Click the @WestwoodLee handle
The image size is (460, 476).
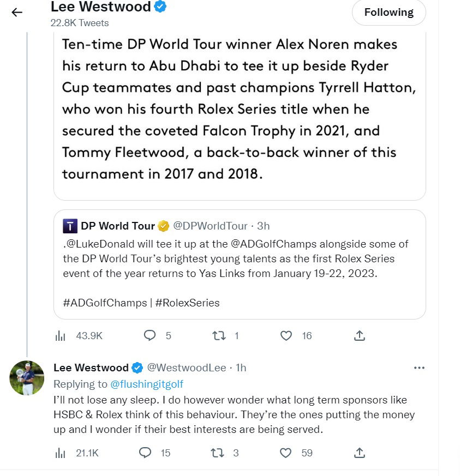187,368
